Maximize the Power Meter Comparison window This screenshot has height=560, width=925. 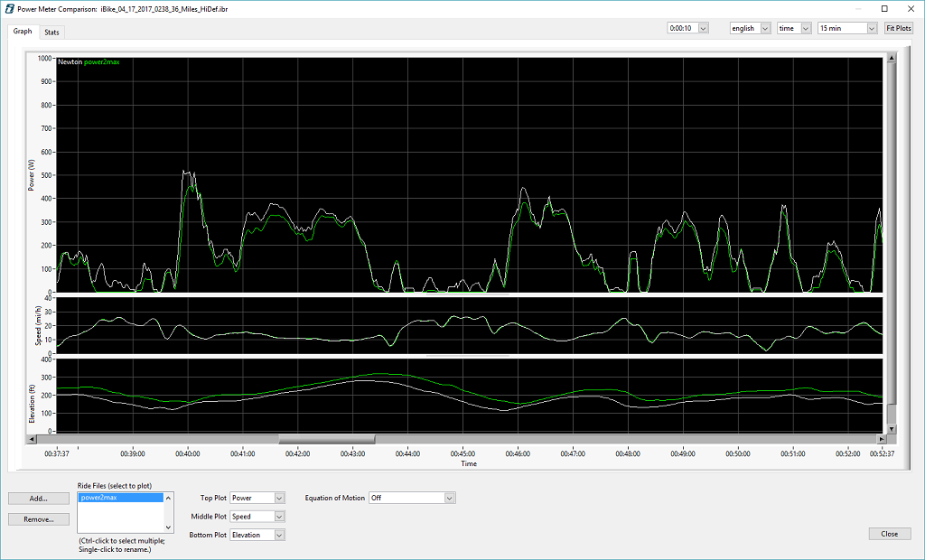tap(884, 8)
